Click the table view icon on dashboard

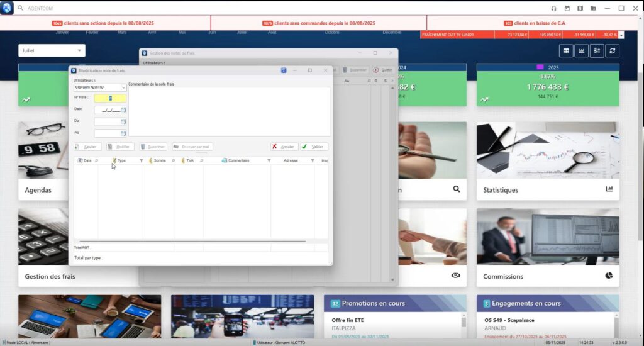(x=566, y=51)
